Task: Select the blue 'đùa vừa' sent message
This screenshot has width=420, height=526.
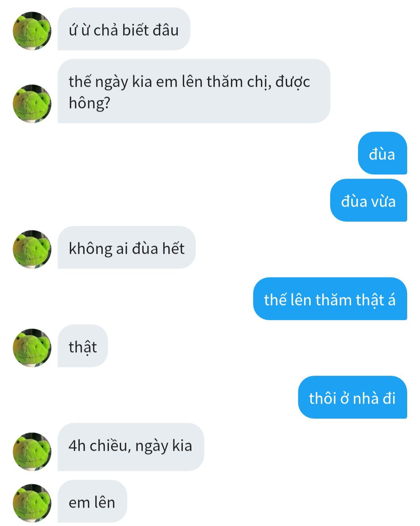Action: [368, 200]
